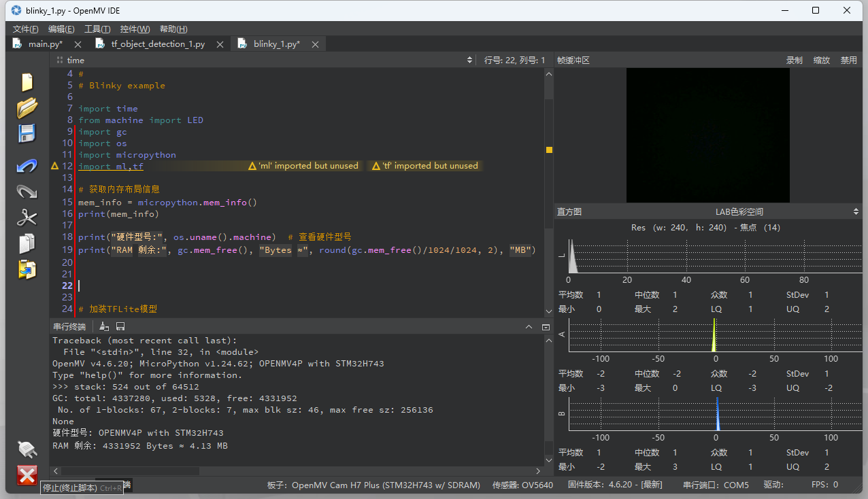Click the print(mem_info) line
Image resolution: width=868 pixels, height=499 pixels.
118,214
